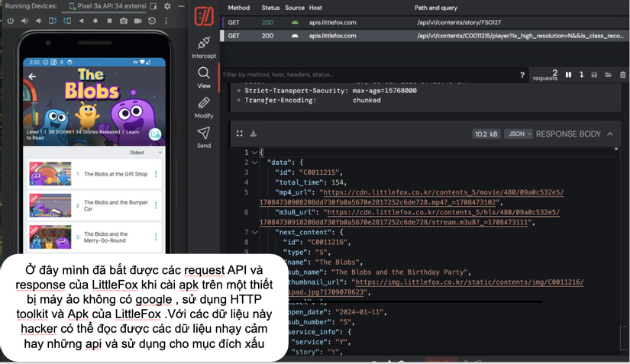Viewport: 630px width, 364px height.
Task: Import HAR file with folder icon
Action: pyautogui.click(x=609, y=75)
